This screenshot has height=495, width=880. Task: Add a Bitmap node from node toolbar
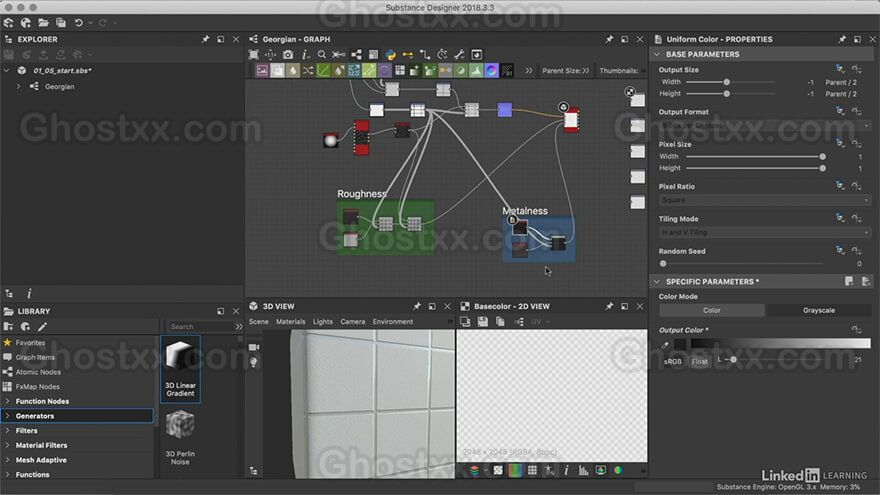coord(262,71)
